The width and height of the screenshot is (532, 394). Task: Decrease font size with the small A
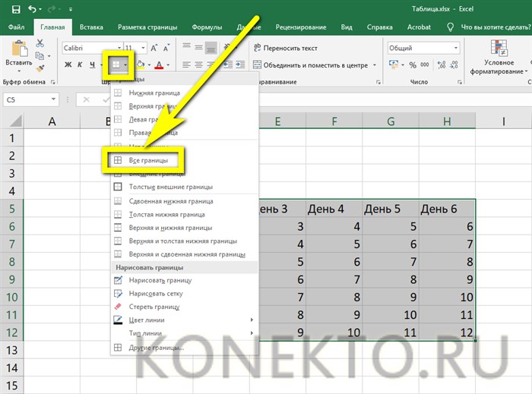[166, 48]
